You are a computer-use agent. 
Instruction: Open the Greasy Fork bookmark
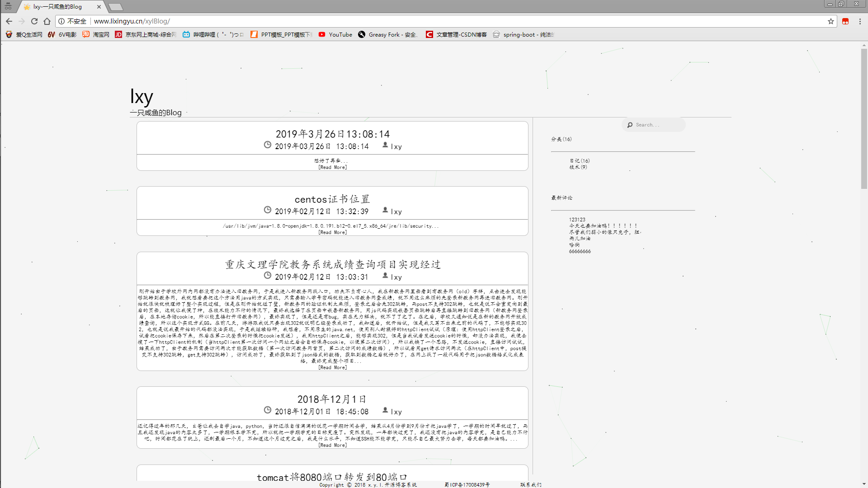click(x=387, y=34)
